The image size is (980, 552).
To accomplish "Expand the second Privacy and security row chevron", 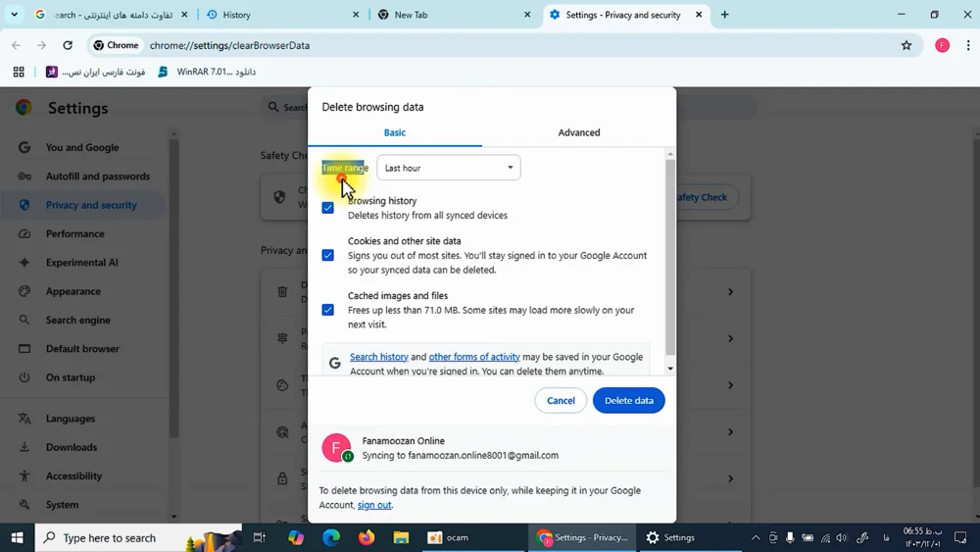I will (x=730, y=338).
